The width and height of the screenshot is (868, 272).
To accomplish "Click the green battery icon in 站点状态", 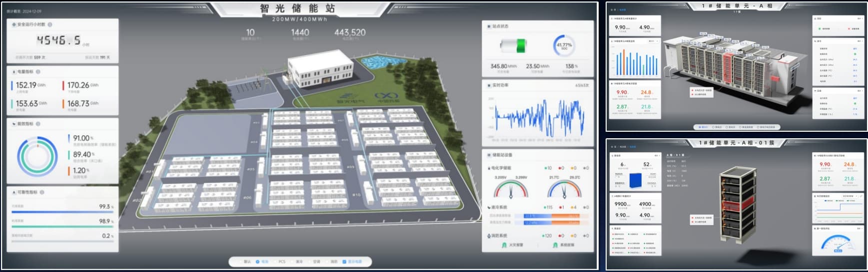I will 514,46.
